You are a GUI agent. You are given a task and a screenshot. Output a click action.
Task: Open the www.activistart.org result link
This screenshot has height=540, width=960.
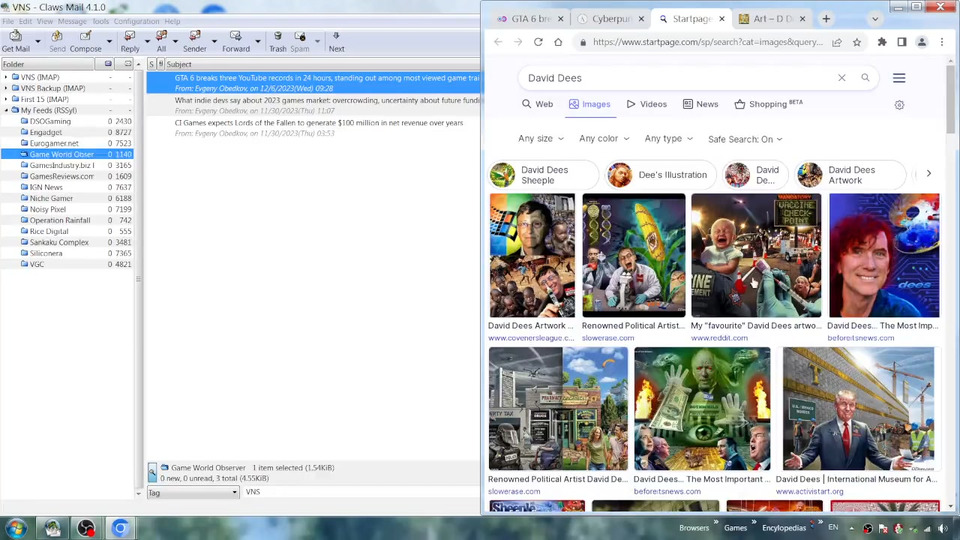(809, 492)
